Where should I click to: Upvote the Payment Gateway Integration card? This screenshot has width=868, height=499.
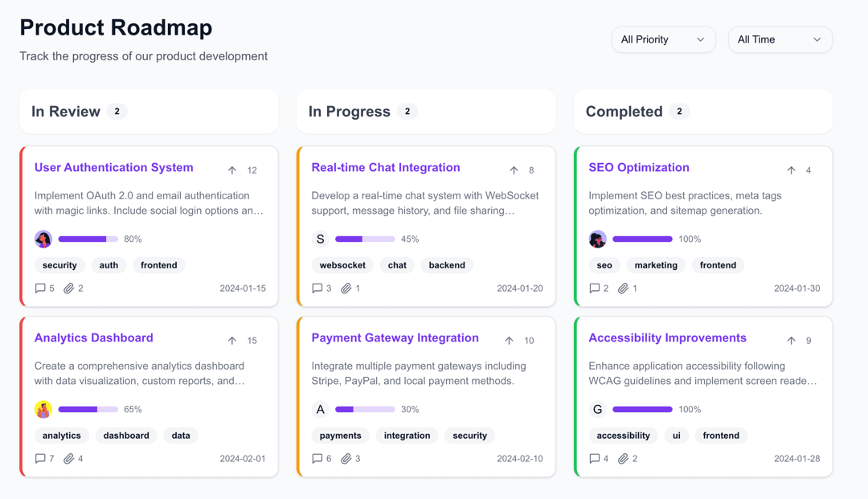click(x=509, y=340)
